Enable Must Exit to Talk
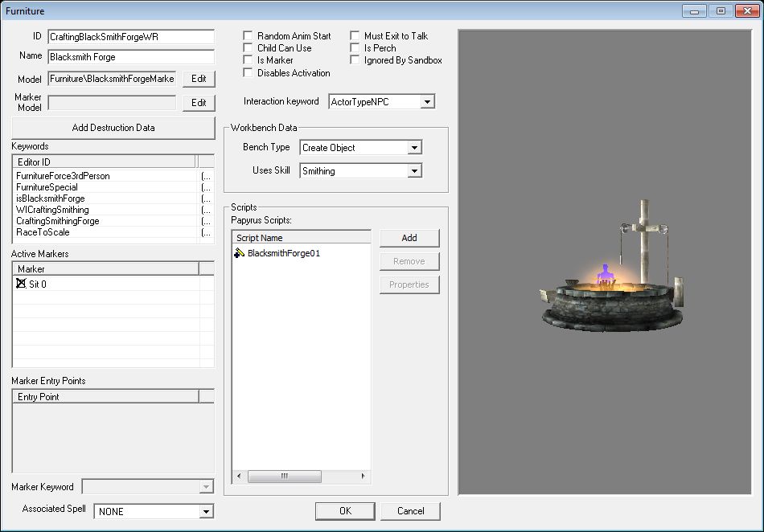The height and width of the screenshot is (532, 764). (355, 35)
